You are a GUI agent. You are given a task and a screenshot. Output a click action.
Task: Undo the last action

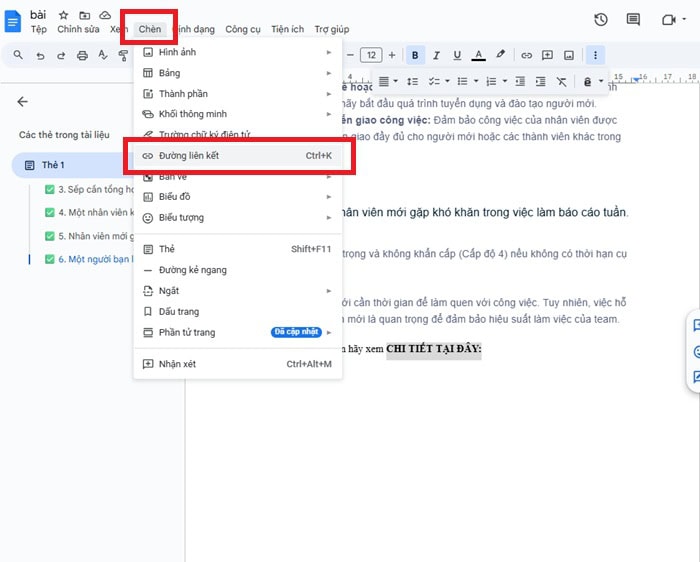[40, 55]
